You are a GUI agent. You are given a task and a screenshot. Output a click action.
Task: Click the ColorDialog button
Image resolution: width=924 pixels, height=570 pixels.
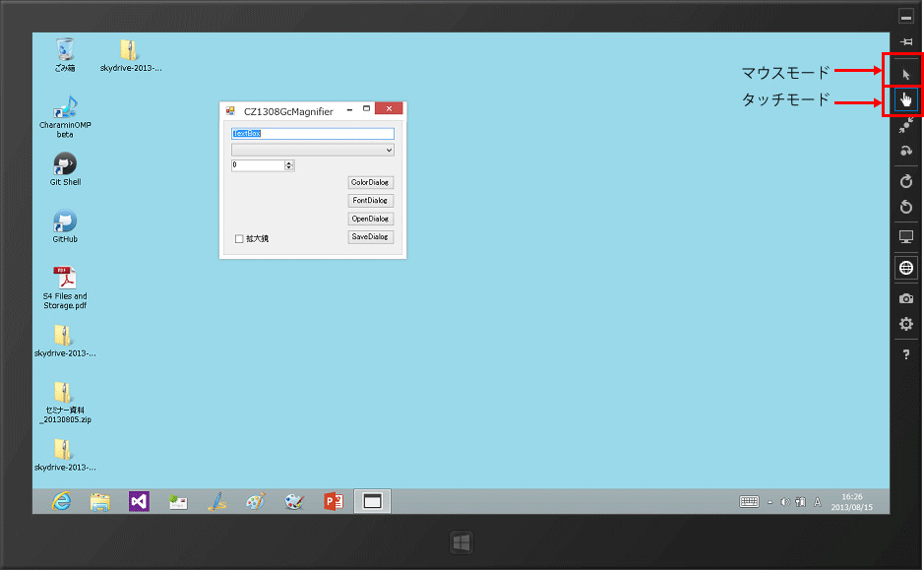click(x=370, y=182)
